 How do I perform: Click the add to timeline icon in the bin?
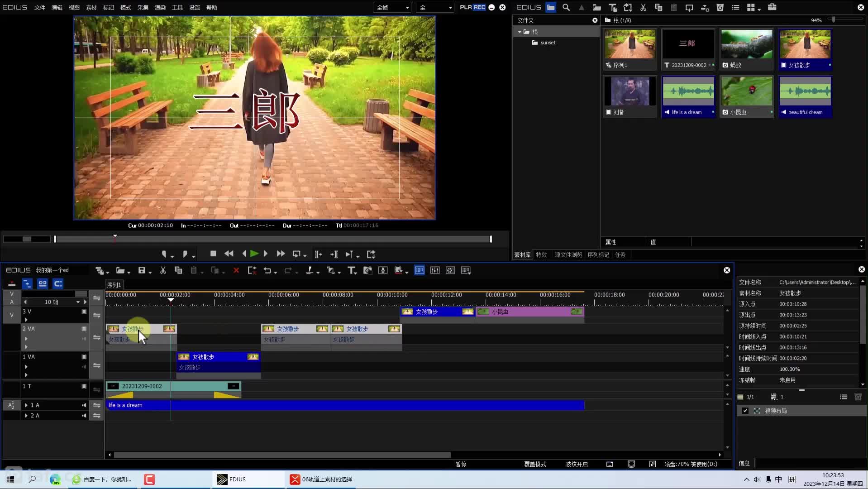point(705,7)
